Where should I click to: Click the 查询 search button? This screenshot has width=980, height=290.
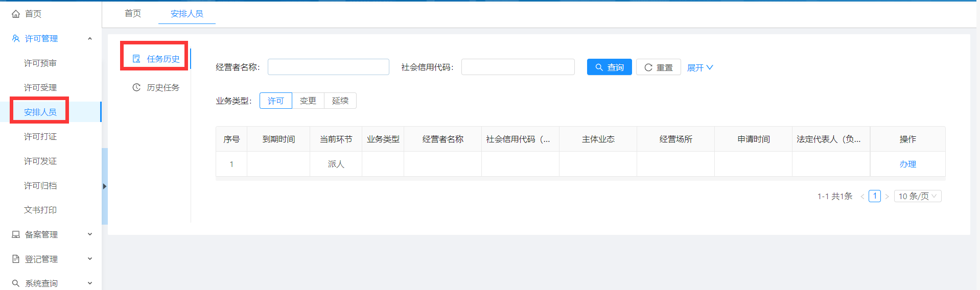tap(609, 67)
